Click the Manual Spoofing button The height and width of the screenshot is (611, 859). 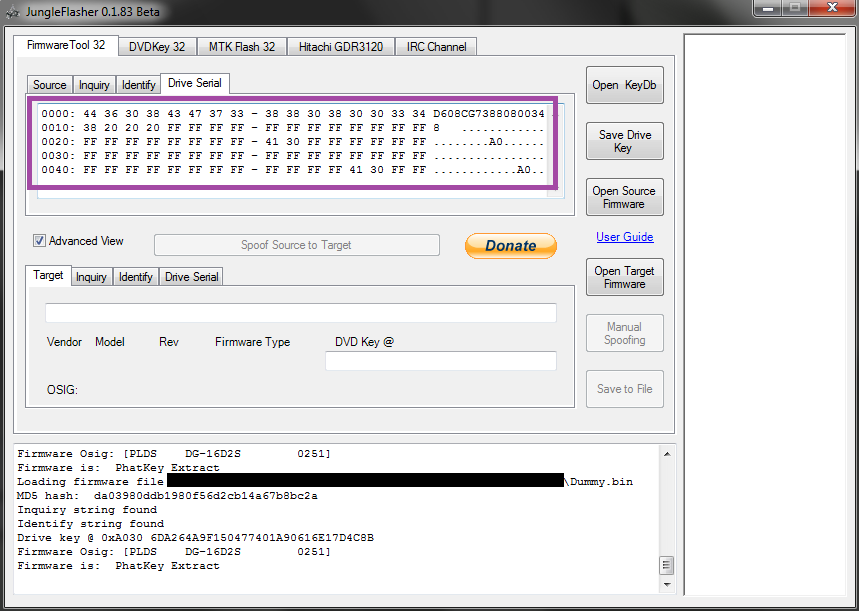click(x=625, y=333)
